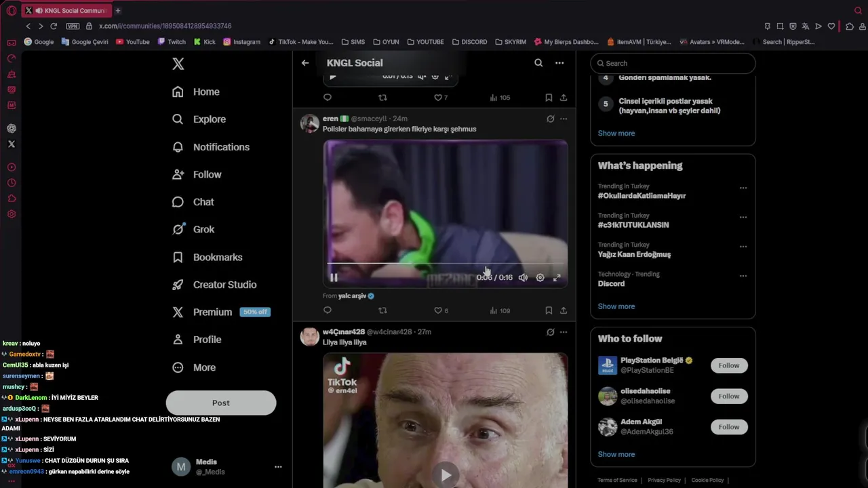Open DISCORD bookmark folder
This screenshot has width=868, height=488.
point(469,42)
